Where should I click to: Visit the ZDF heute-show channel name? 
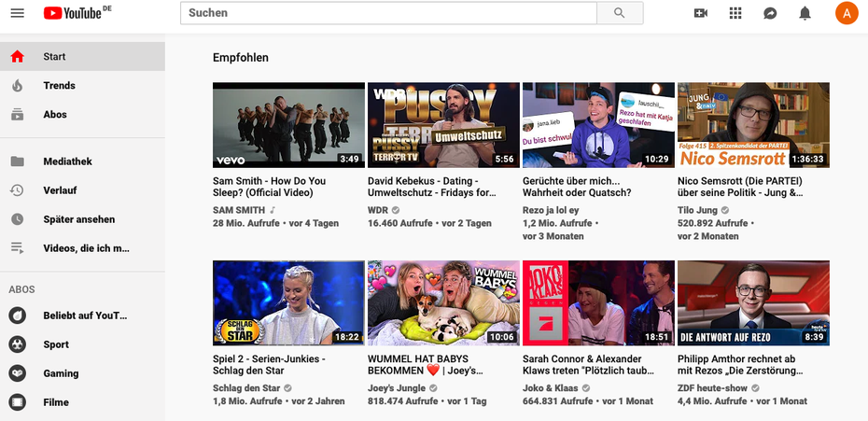pos(712,388)
